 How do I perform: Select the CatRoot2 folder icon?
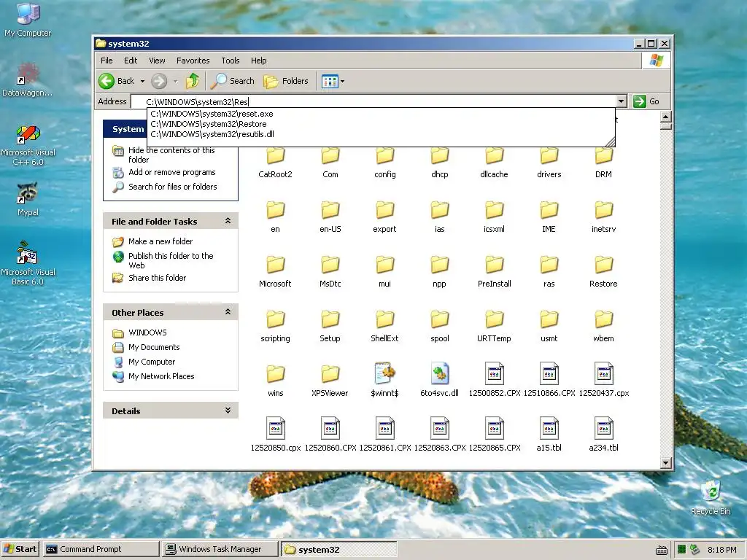(275, 157)
